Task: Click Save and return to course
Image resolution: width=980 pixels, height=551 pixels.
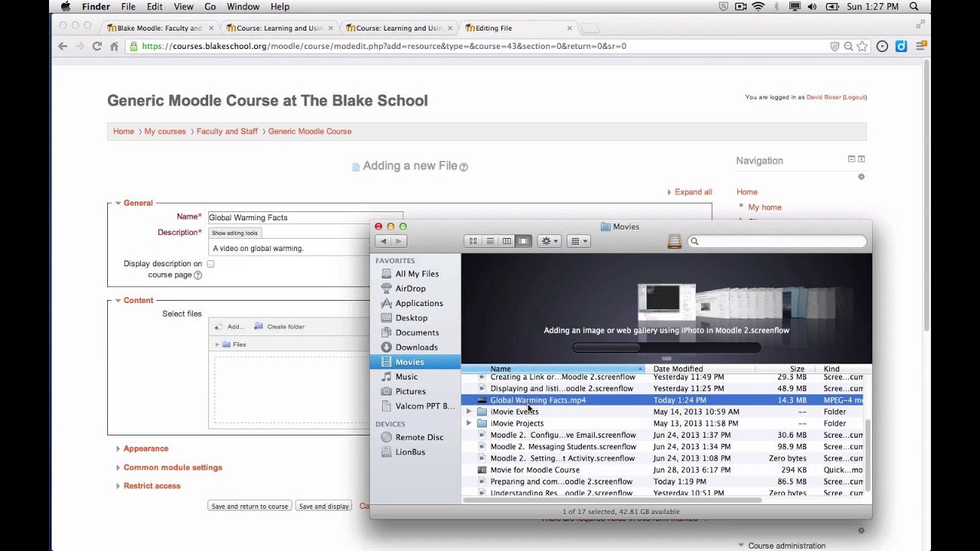Action: (250, 506)
